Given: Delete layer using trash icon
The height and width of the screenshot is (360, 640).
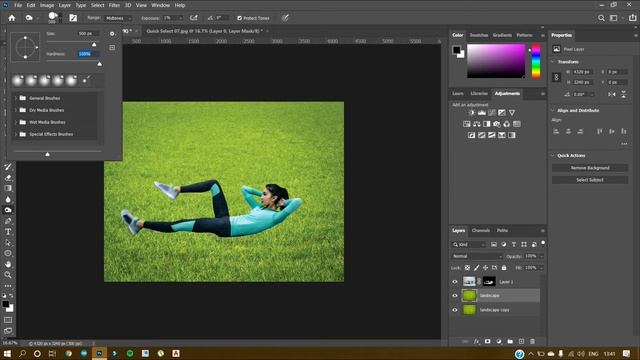Looking at the screenshot, I should point(532,341).
